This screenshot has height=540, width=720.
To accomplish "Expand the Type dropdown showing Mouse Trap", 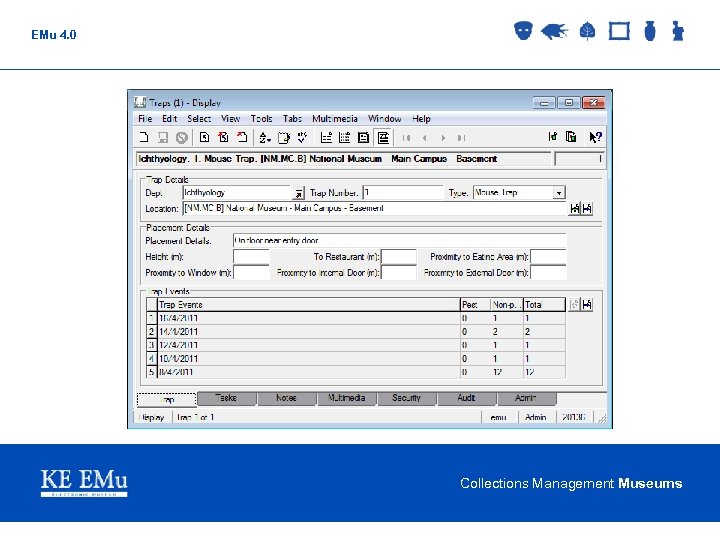I will pos(559,193).
